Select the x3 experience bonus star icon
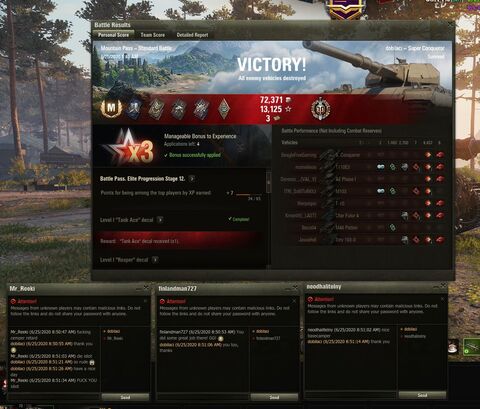The height and width of the screenshot is (409, 480). 128,148
